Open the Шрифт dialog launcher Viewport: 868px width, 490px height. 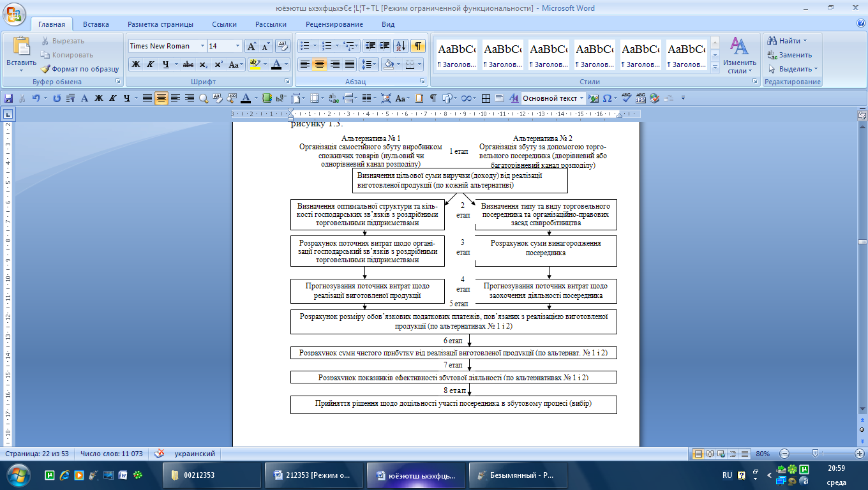tap(287, 82)
